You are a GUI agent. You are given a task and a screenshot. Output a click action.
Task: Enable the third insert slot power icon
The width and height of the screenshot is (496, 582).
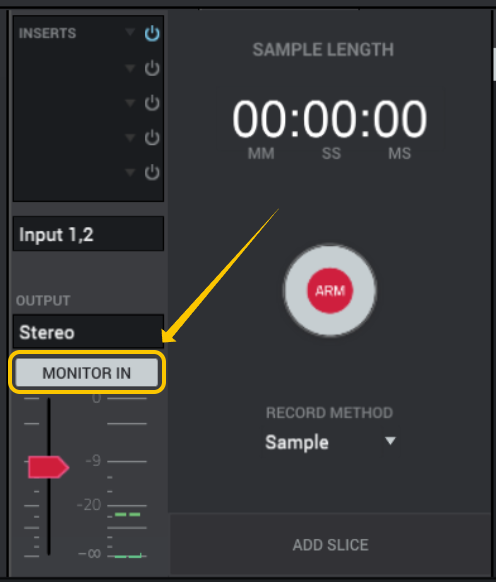[152, 103]
